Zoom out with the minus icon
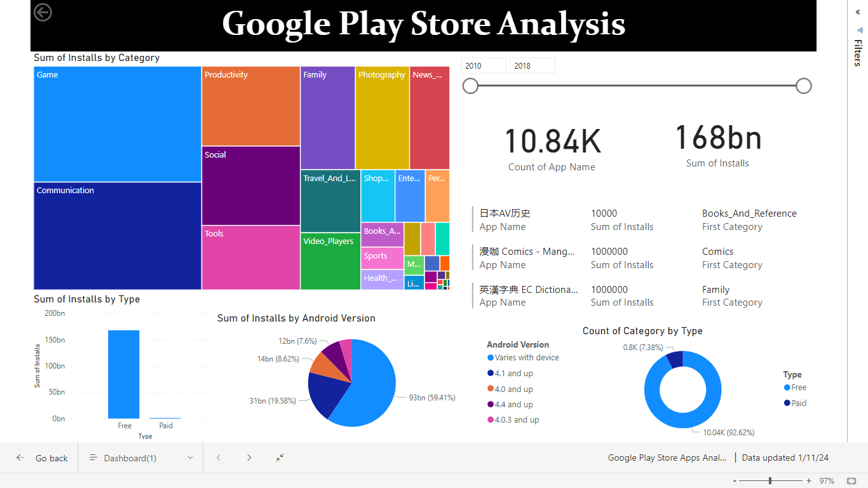The image size is (868, 488). (735, 481)
